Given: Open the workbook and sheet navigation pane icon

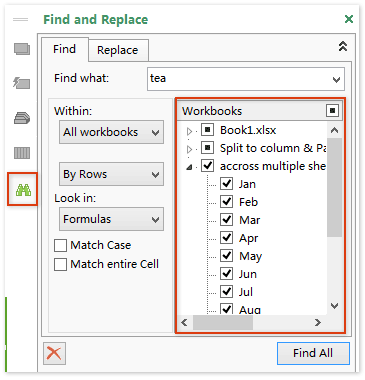Looking at the screenshot, I should [22, 49].
